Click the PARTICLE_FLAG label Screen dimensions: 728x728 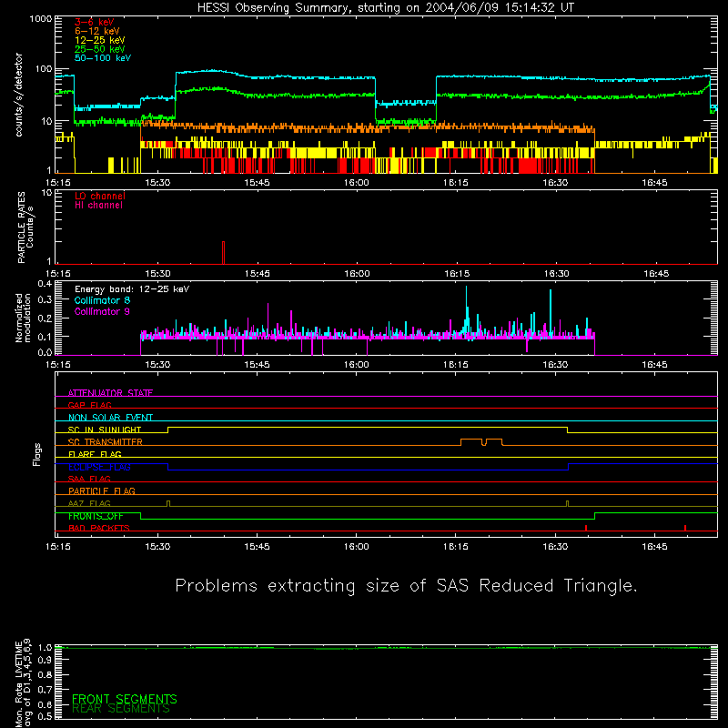coord(102,490)
